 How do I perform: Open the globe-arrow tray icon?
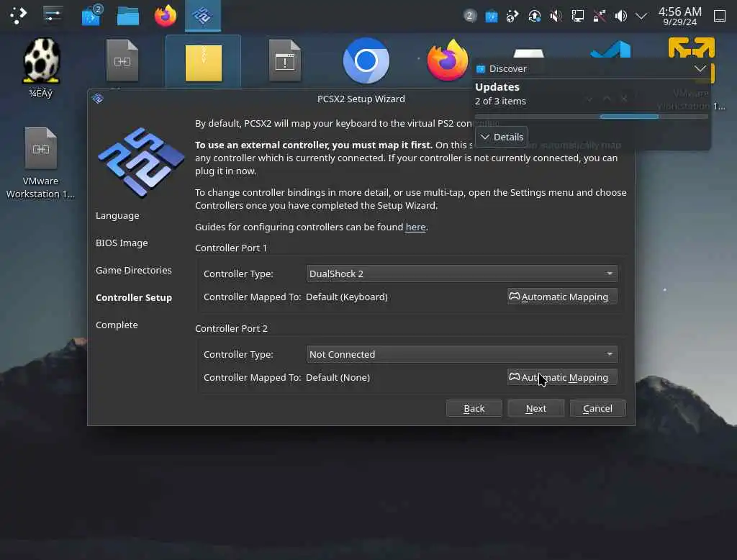512,17
